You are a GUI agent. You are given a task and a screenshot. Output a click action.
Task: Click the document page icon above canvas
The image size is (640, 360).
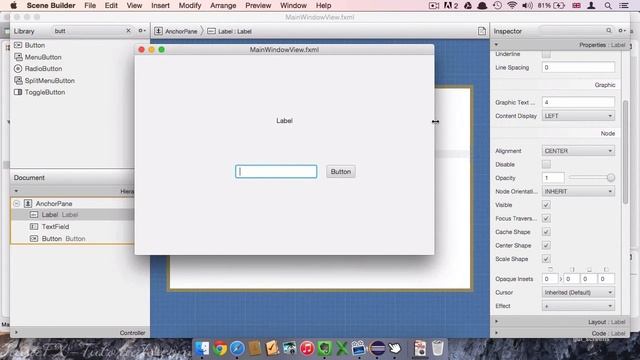tap(482, 31)
